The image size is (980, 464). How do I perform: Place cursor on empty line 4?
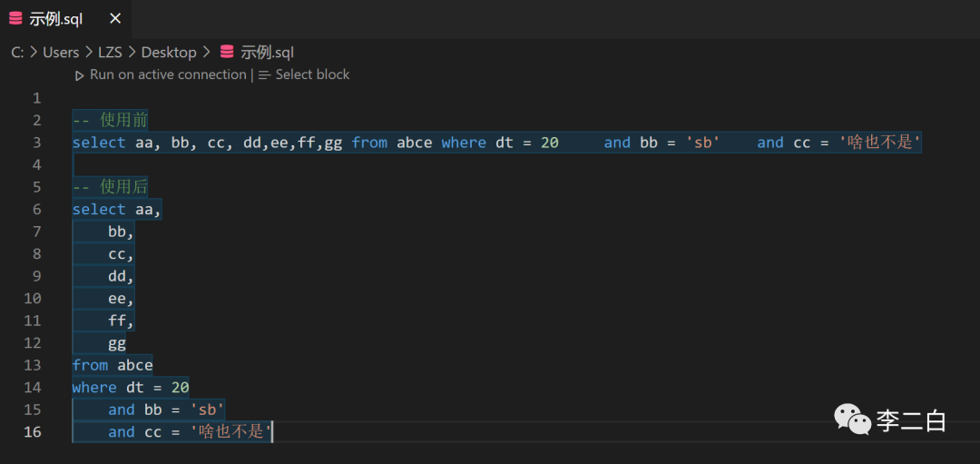tap(272, 164)
